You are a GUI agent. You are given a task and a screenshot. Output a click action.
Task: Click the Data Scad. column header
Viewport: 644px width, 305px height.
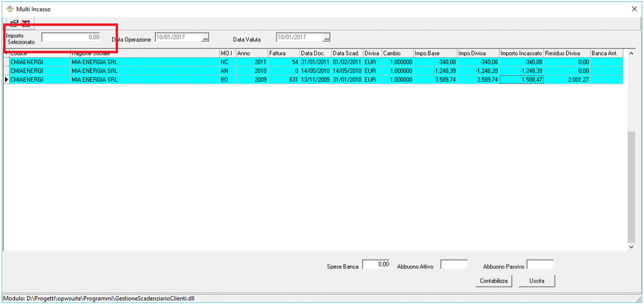(346, 53)
